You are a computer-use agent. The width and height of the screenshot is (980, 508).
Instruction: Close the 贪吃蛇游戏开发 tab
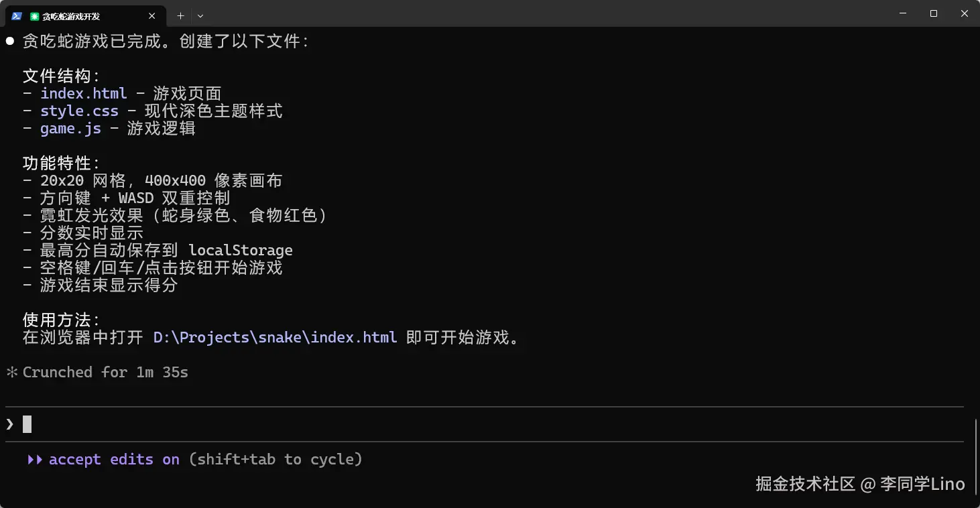click(x=152, y=16)
